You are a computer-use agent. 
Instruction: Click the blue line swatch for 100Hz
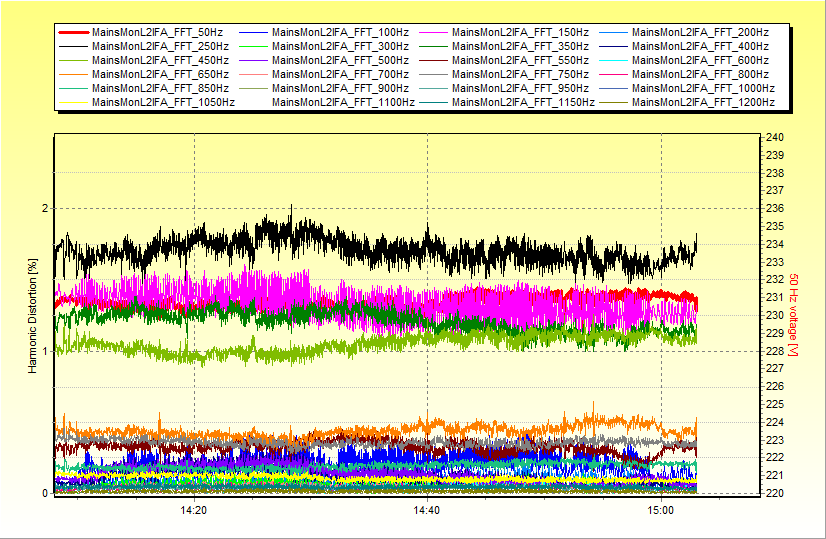[x=253, y=32]
